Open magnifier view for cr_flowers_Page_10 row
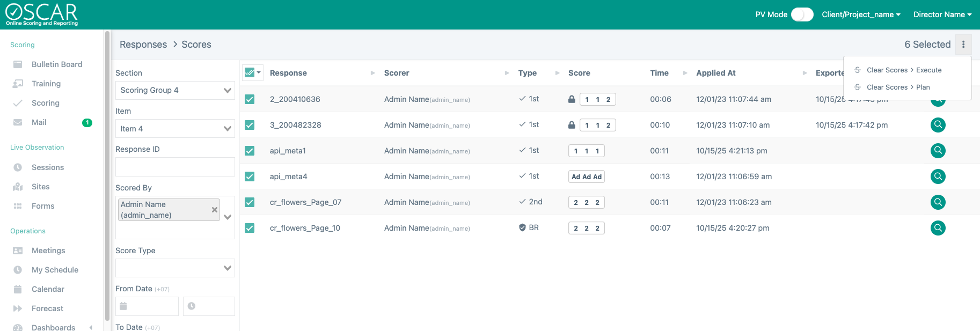 click(x=938, y=228)
